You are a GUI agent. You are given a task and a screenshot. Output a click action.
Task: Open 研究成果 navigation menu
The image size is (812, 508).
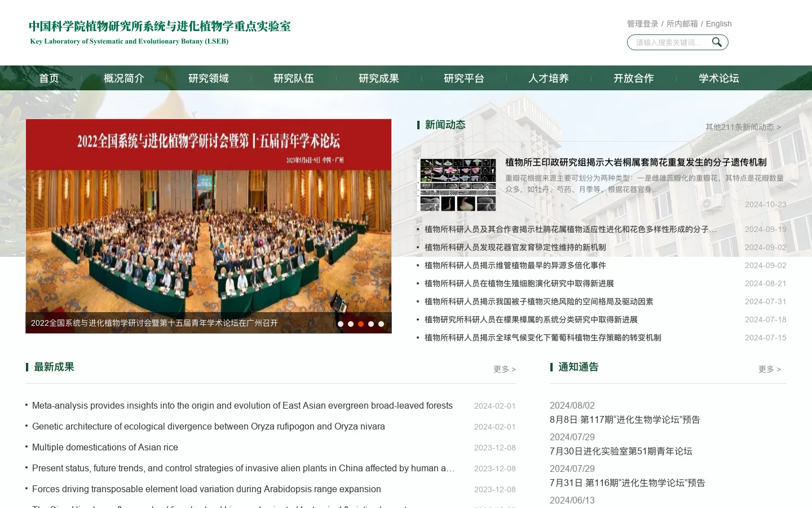(x=379, y=78)
